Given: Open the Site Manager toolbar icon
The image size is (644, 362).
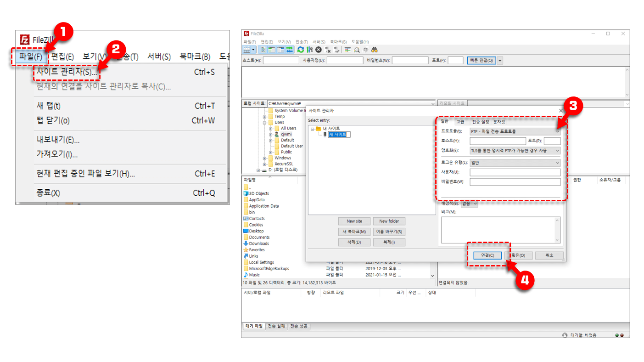Looking at the screenshot, I should point(247,50).
